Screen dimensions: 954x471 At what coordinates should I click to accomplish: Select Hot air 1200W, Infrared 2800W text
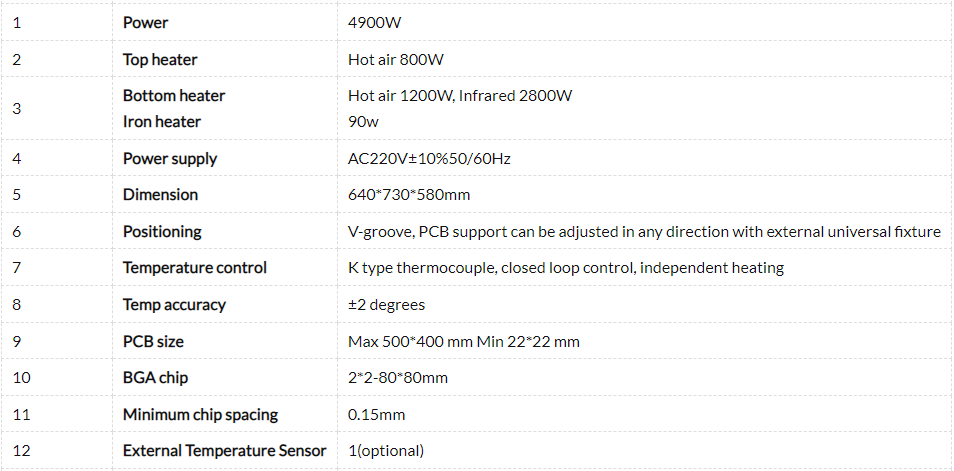460,96
